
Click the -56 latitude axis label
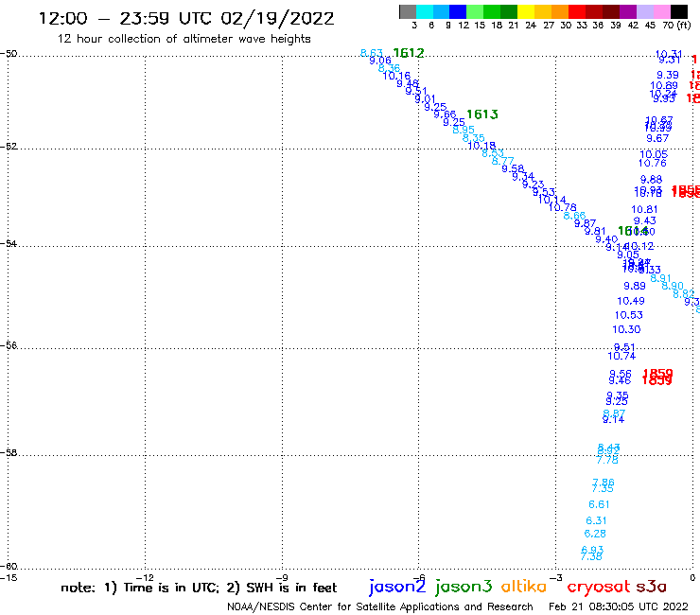(9, 345)
